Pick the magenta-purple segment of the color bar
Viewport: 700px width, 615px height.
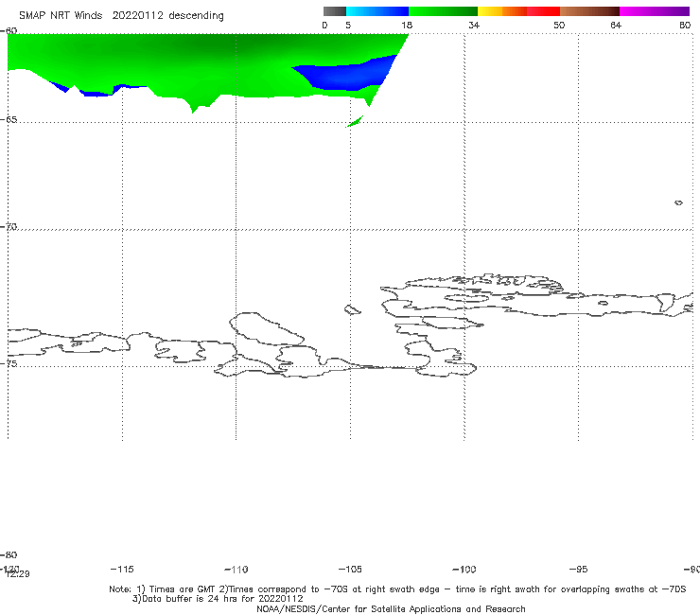pos(655,11)
